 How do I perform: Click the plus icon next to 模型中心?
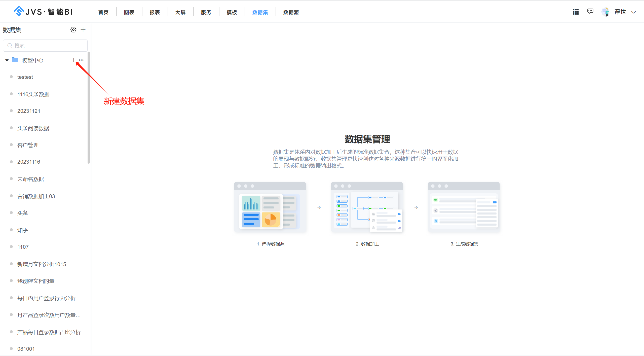pos(73,60)
